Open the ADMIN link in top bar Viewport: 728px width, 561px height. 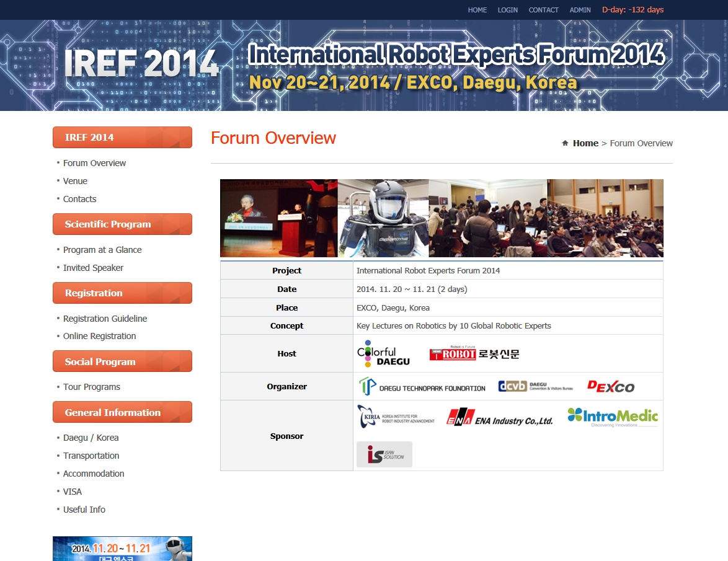580,10
